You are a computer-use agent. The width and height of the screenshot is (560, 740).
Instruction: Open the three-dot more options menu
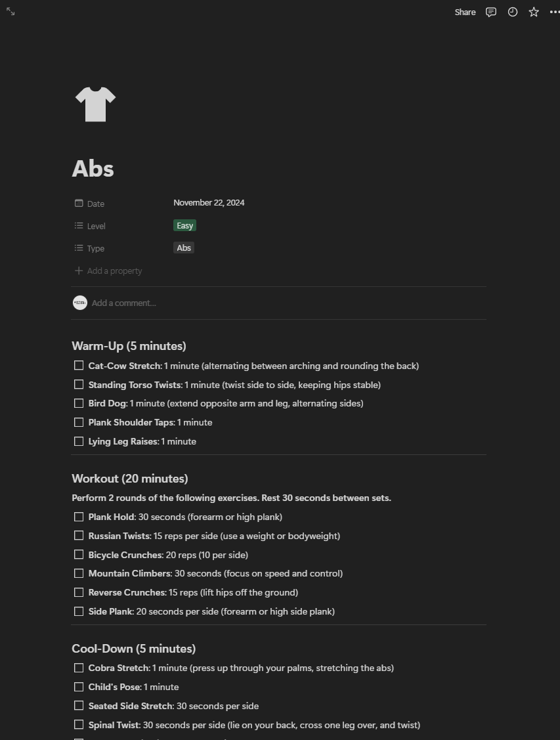[x=554, y=12]
